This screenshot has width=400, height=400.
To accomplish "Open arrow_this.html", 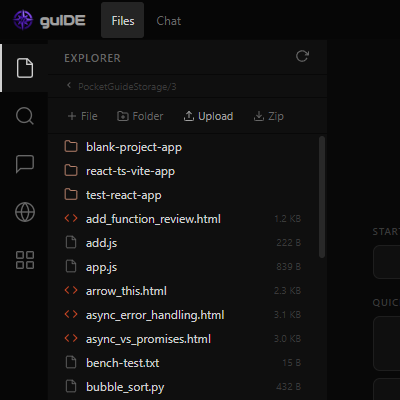I will [126, 291].
